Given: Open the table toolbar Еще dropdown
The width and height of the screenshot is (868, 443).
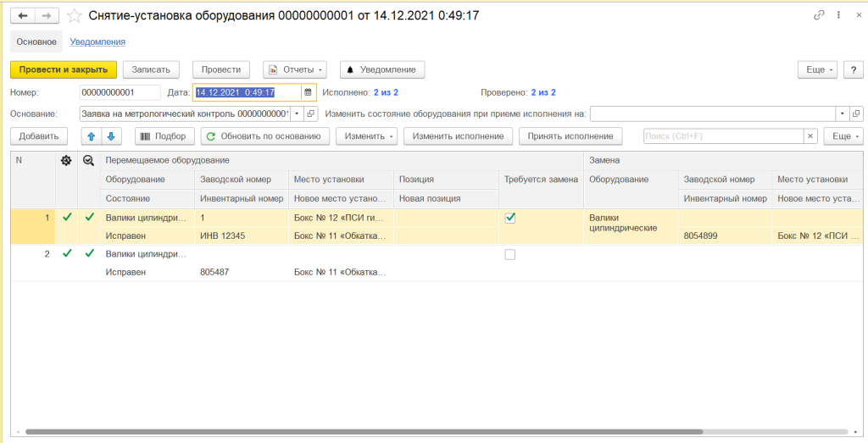Looking at the screenshot, I should pos(843,136).
